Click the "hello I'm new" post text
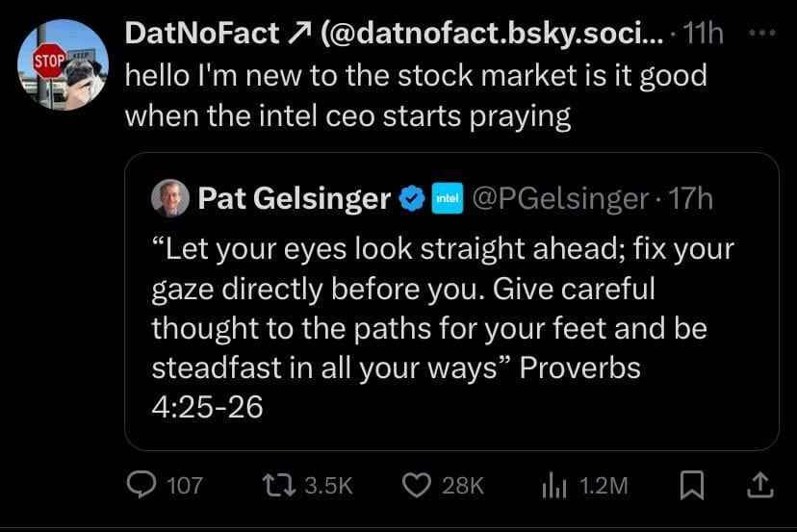This screenshot has width=797, height=532. tap(414, 95)
